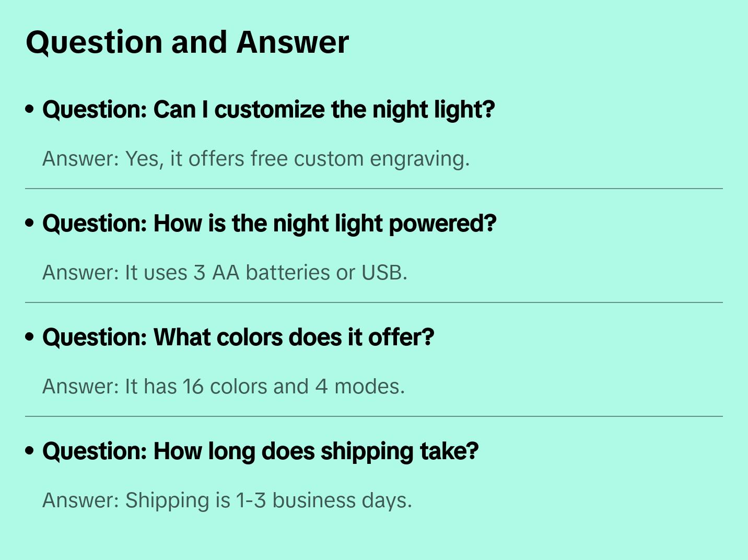The image size is (748, 560).
Task: Expand "Can I customize the night light?" question
Action: coord(268,110)
